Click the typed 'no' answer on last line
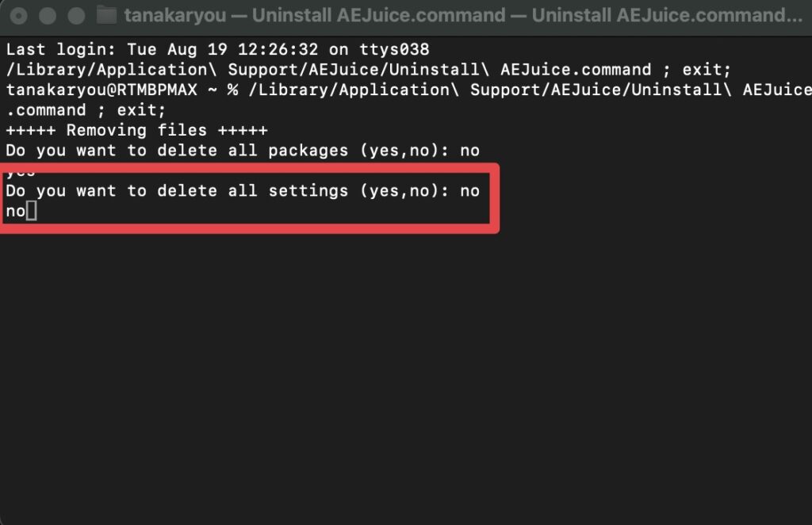This screenshot has width=812, height=525. pyautogui.click(x=16, y=212)
